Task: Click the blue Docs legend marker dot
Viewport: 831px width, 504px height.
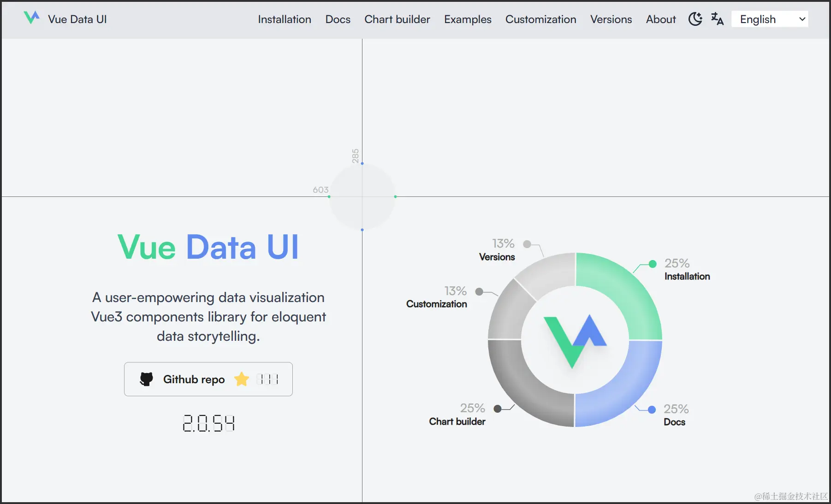Action: [x=652, y=409]
